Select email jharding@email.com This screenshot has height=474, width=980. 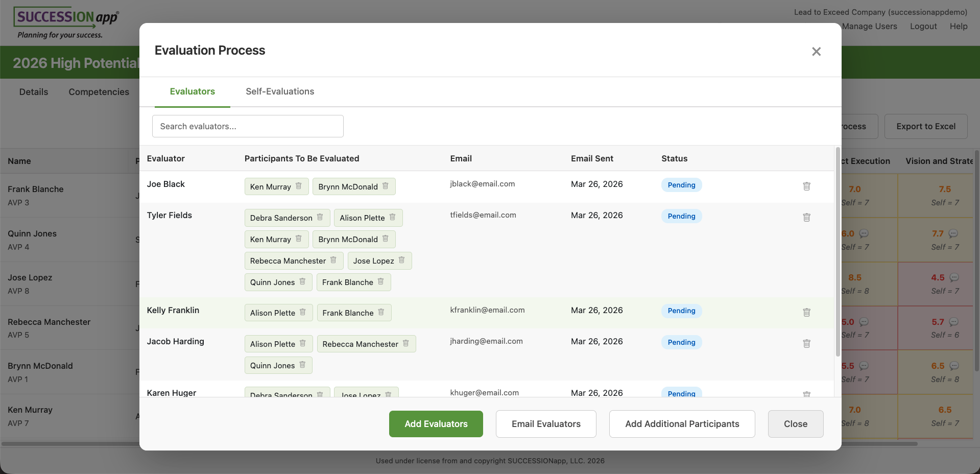(x=486, y=341)
